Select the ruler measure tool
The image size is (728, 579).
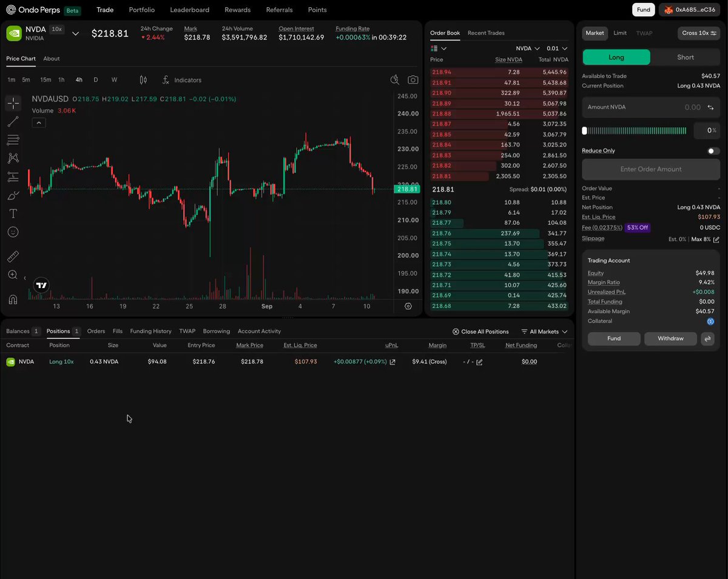coord(13,256)
